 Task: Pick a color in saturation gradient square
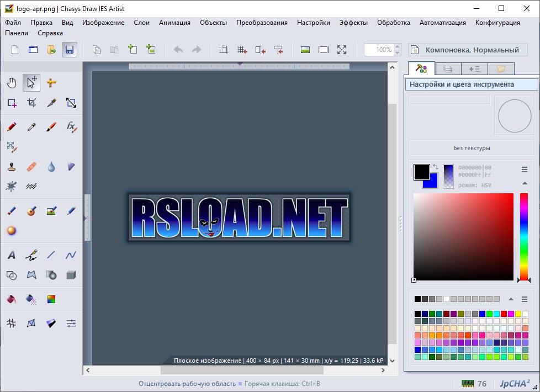tap(463, 237)
